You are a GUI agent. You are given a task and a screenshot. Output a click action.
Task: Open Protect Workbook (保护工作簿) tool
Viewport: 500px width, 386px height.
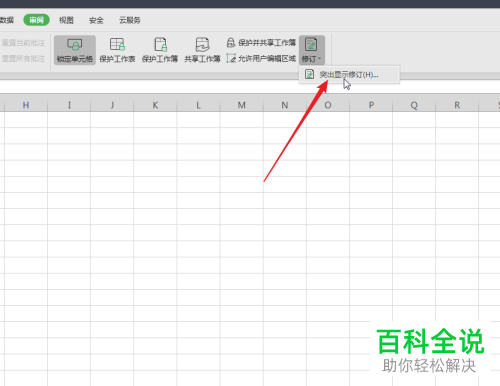[160, 50]
